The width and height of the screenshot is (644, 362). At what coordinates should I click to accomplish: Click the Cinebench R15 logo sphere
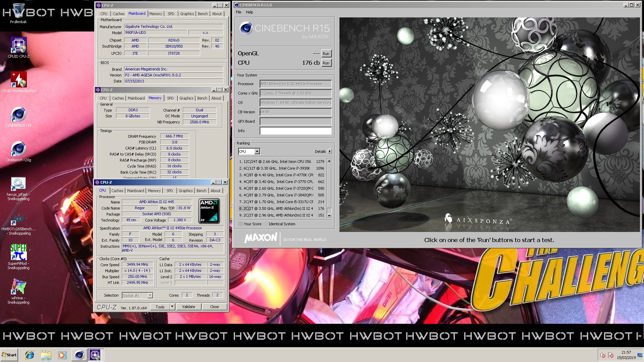pos(246,28)
